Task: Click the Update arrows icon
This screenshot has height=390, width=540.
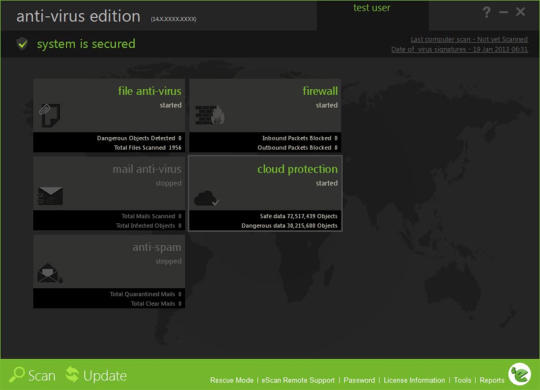Action: (72, 374)
